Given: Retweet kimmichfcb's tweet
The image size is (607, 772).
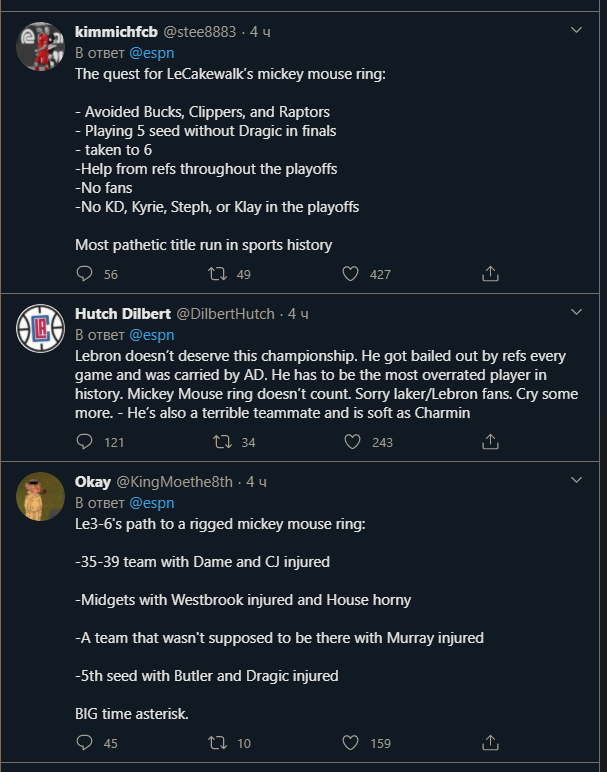Looking at the screenshot, I should pyautogui.click(x=216, y=273).
